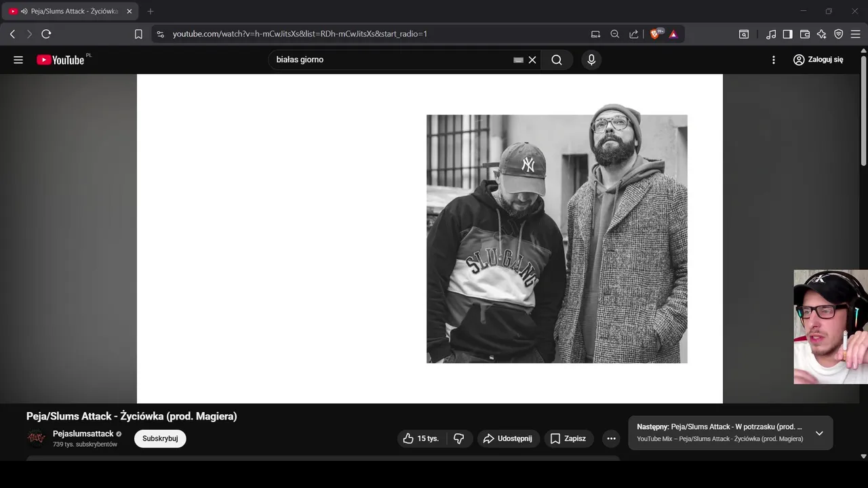Reload the page

[x=46, y=34]
